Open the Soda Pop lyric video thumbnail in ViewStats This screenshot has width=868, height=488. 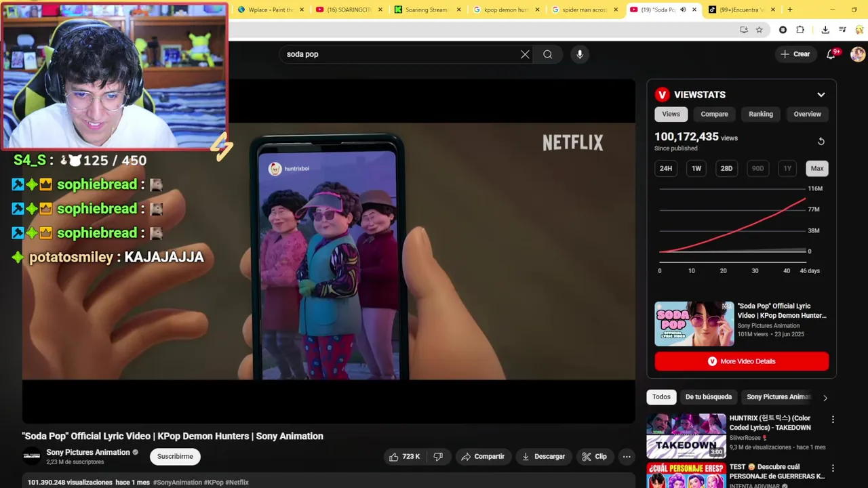tap(694, 324)
